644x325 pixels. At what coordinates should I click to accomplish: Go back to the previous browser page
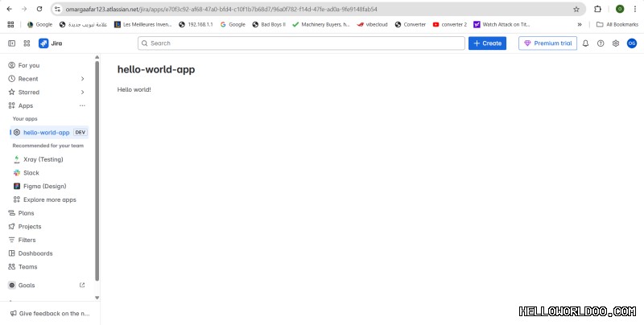(x=10, y=9)
